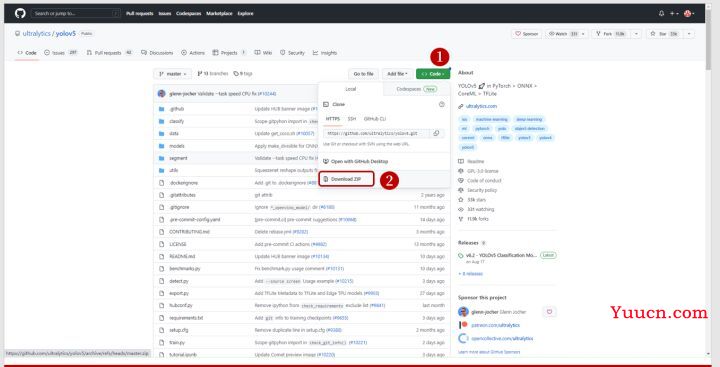Image resolution: width=720 pixels, height=367 pixels.
Task: Switch to repository Pull requests tab
Action: [x=109, y=53]
